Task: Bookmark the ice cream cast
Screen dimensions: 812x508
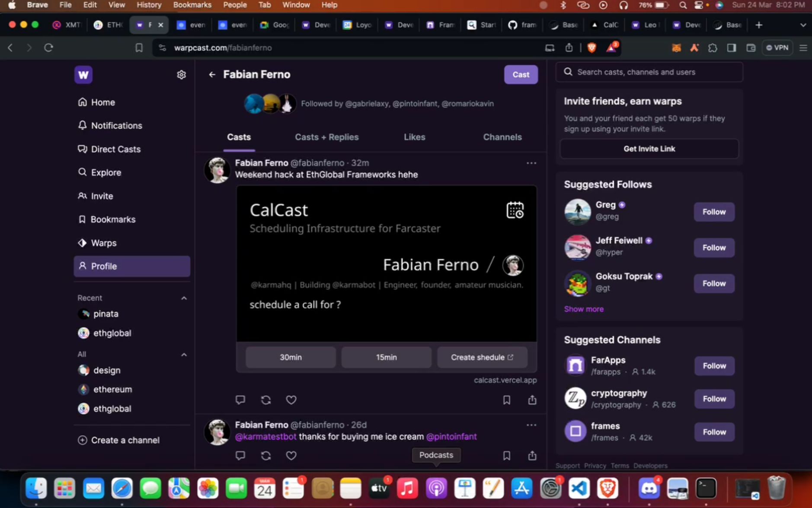Action: click(506, 455)
